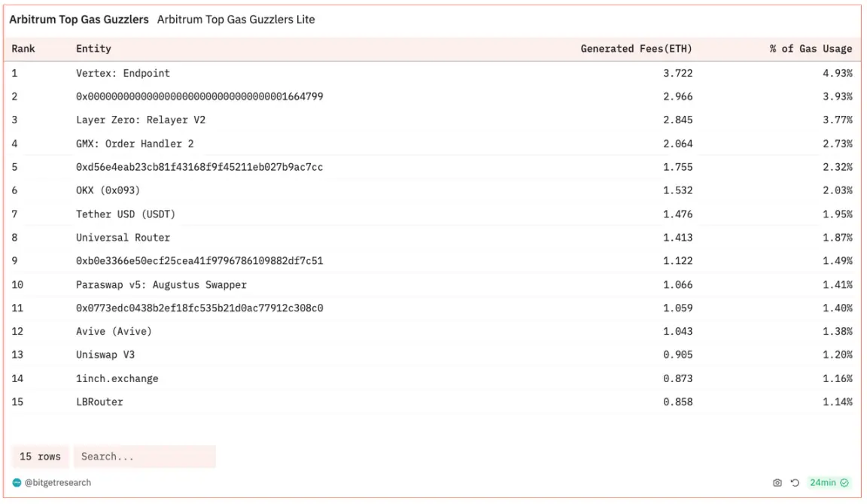This screenshot has height=504, width=867.
Task: Click the 1.38% gas usage value
Action: coord(838,331)
